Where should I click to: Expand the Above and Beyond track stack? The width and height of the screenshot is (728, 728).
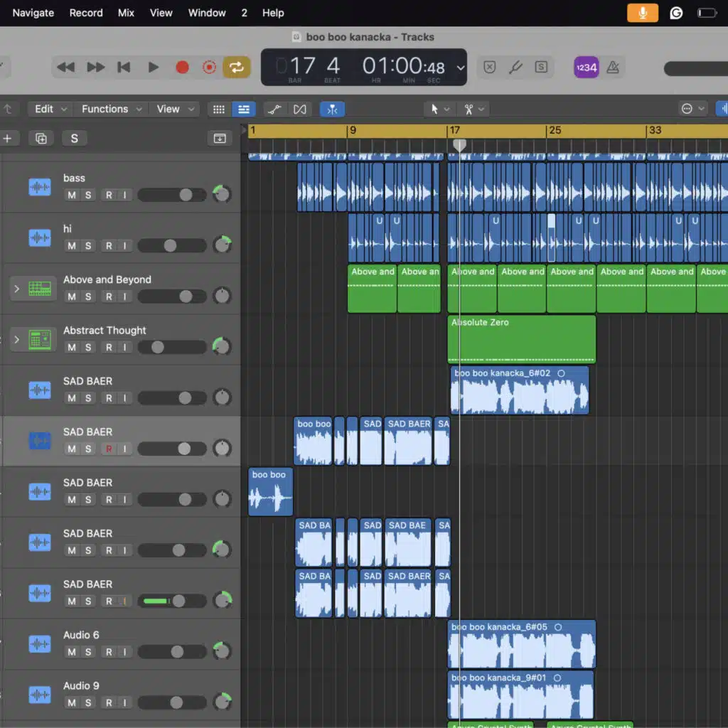point(17,289)
